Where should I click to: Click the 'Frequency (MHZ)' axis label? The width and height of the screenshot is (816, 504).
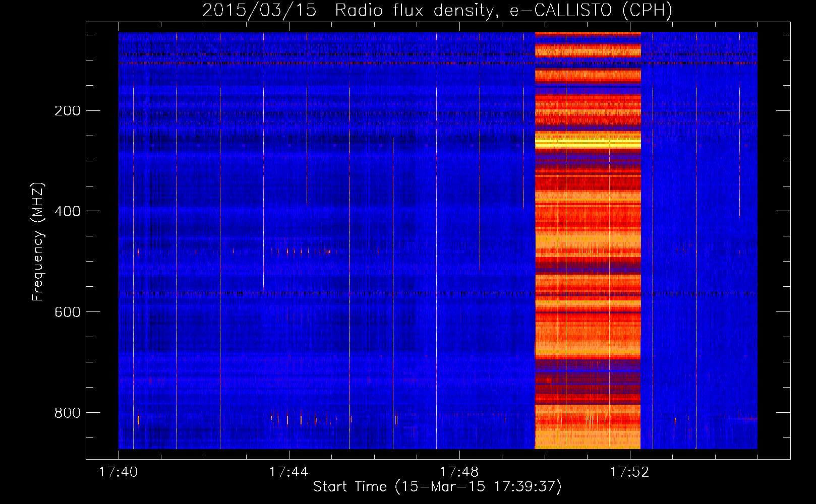coord(38,242)
